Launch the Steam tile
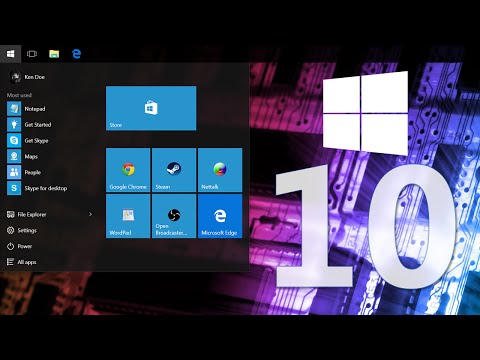The width and height of the screenshot is (480, 360). [174, 170]
